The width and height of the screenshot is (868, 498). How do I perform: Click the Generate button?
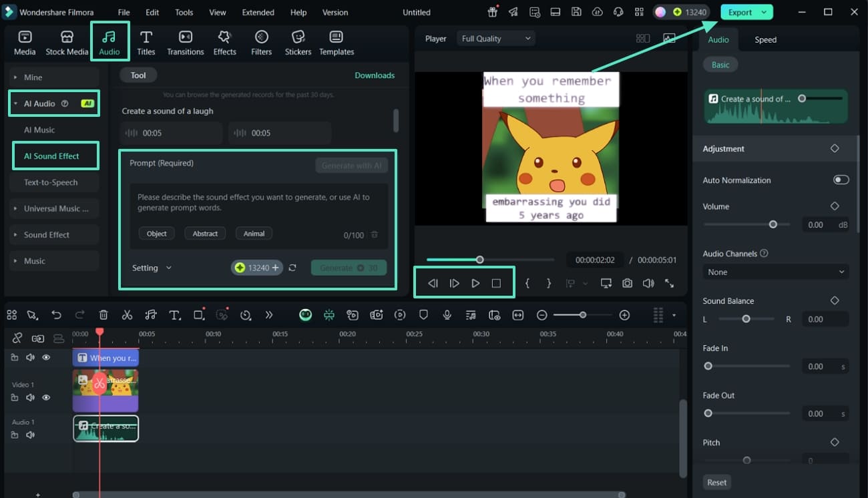click(x=349, y=267)
